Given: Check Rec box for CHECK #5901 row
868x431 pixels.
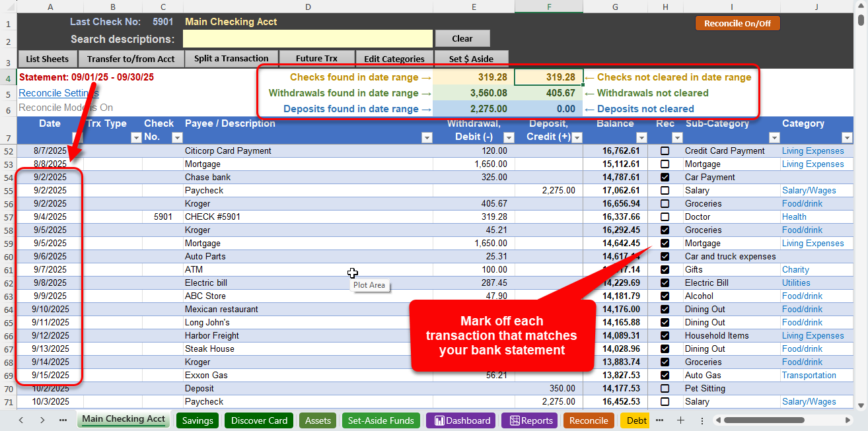Looking at the screenshot, I should 665,217.
